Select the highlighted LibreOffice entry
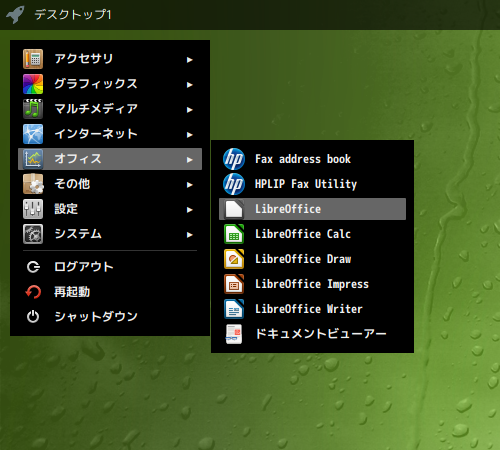 point(312,209)
